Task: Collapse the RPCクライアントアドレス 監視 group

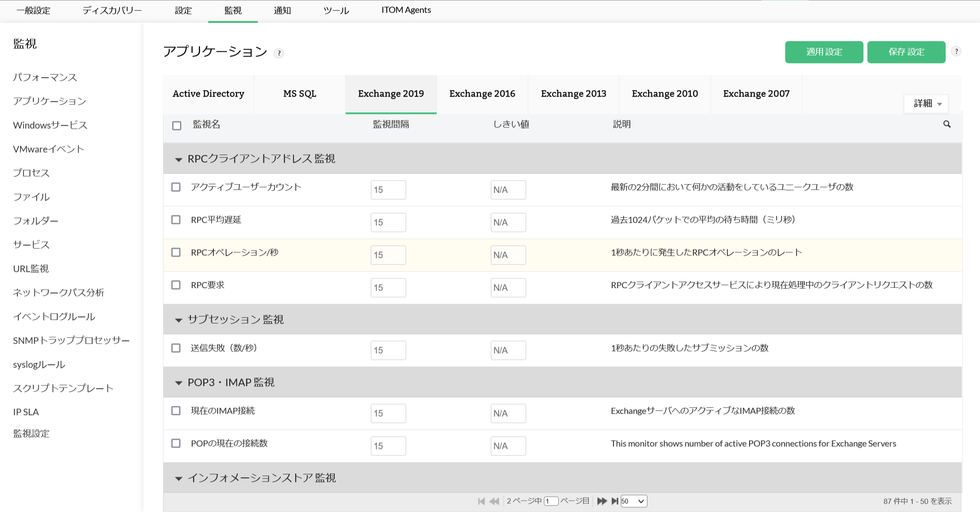Action: (x=178, y=159)
